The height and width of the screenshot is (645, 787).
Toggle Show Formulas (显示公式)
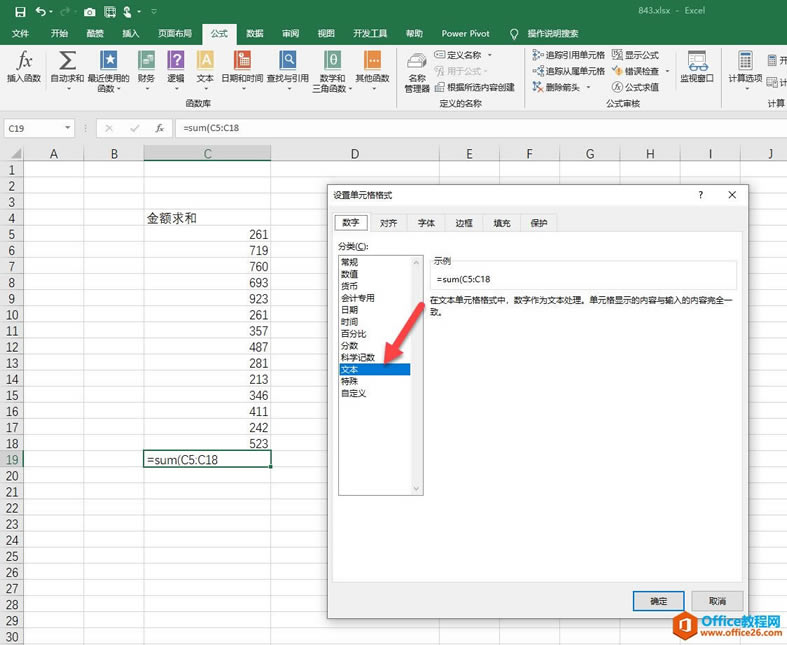point(635,55)
